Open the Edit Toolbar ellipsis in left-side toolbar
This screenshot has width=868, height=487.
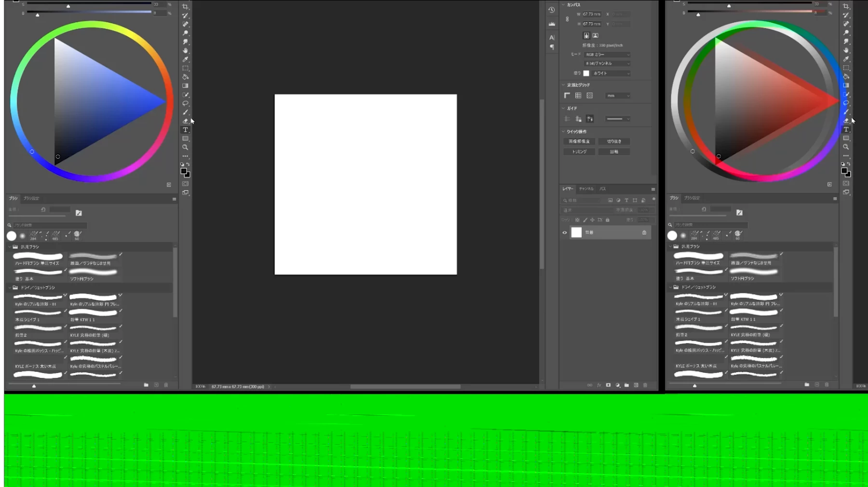point(185,156)
